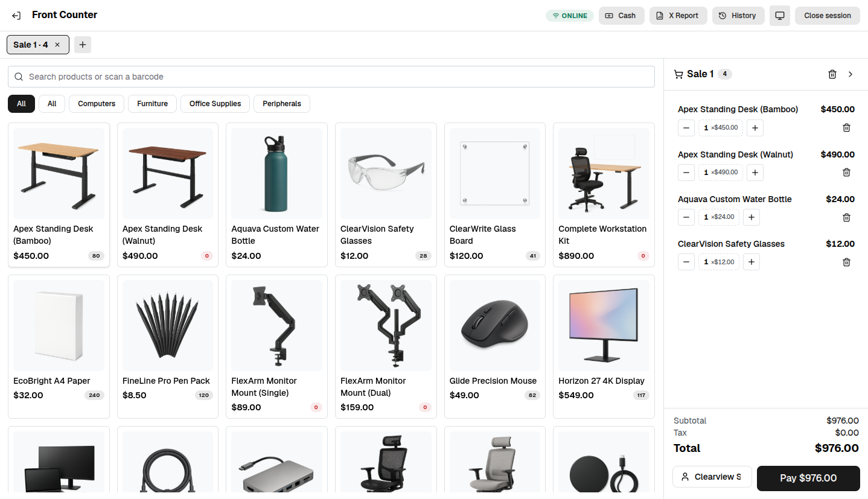
Task: Open the Cash button
Action: (621, 16)
